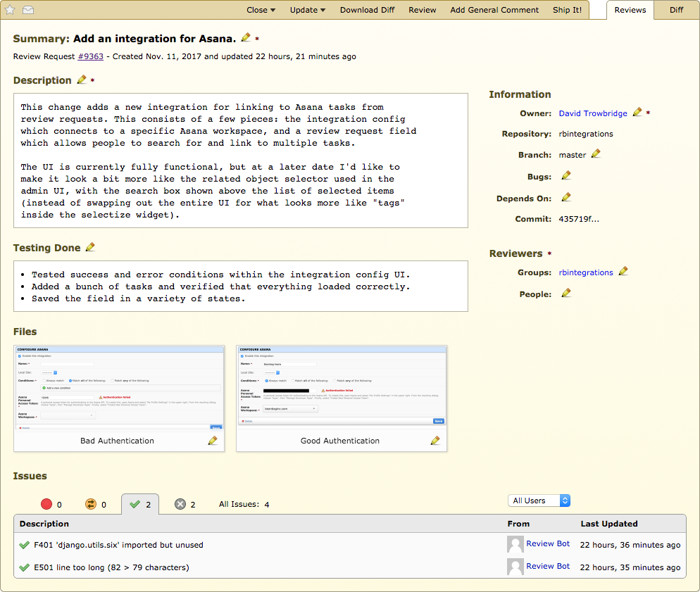This screenshot has height=592, width=700.
Task: Show dropped issues X tab
Action: pyautogui.click(x=185, y=504)
